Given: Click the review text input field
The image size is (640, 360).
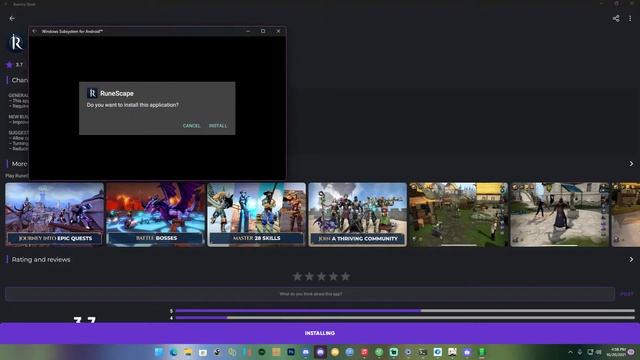Looking at the screenshot, I should pos(310,294).
